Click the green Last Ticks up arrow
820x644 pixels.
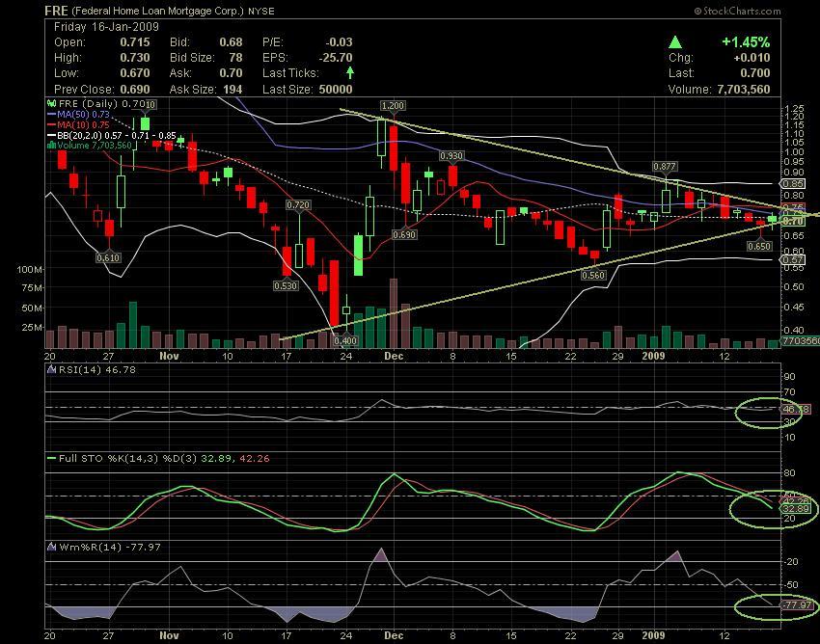[x=350, y=72]
